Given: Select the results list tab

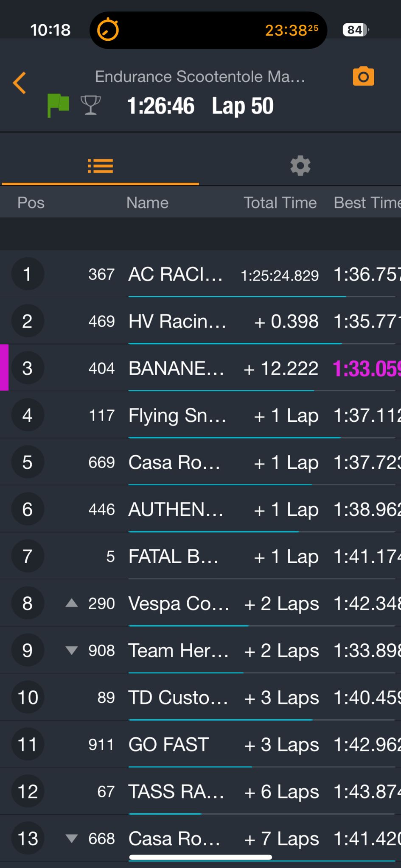Looking at the screenshot, I should [x=101, y=166].
